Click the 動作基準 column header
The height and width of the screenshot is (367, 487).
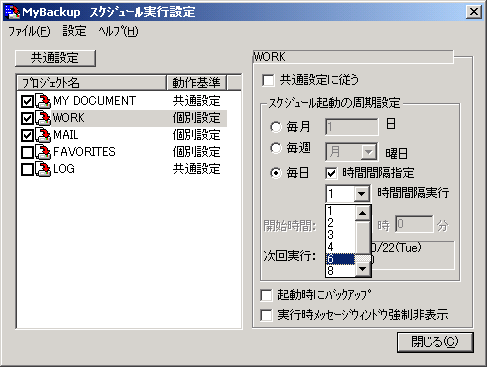pyautogui.click(x=196, y=83)
